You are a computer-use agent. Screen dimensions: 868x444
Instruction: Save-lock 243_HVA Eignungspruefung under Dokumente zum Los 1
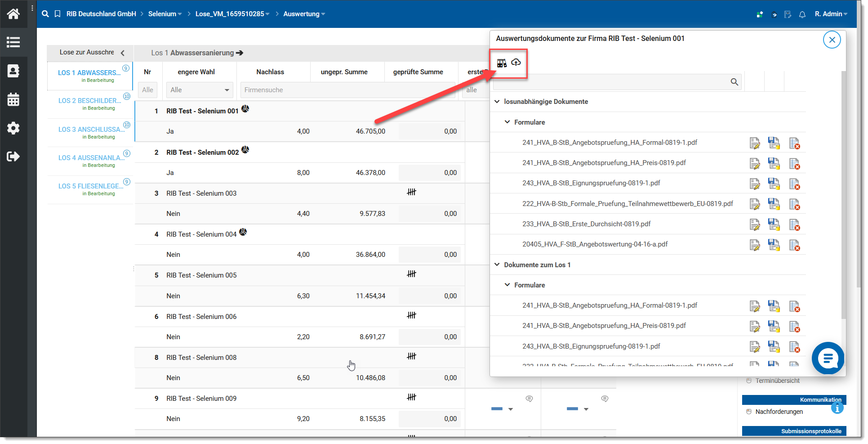point(774,347)
